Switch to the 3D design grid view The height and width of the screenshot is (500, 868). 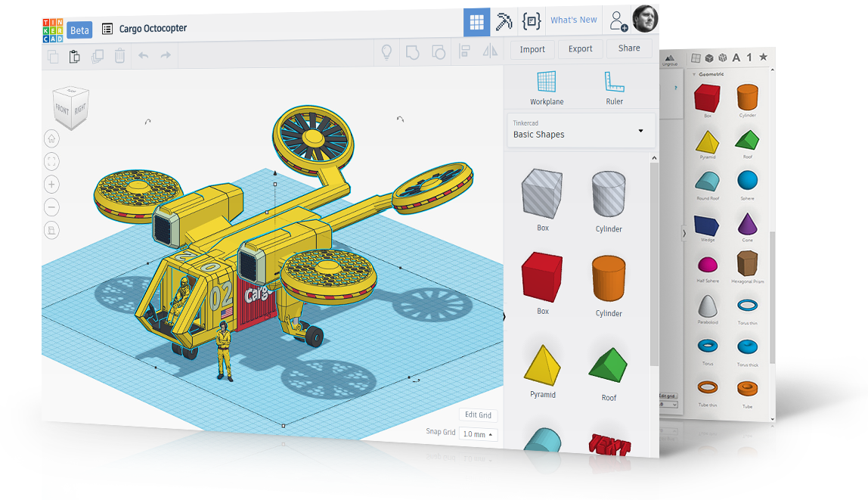click(x=476, y=22)
